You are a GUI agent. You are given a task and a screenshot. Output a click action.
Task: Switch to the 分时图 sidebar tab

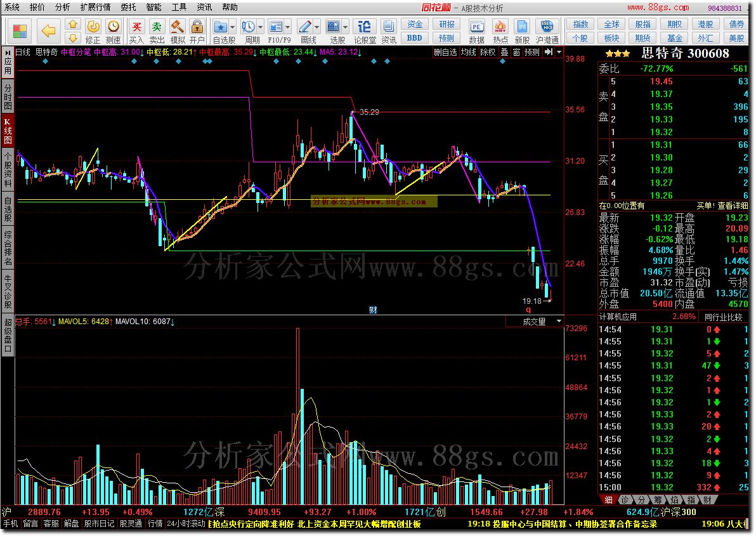point(8,96)
